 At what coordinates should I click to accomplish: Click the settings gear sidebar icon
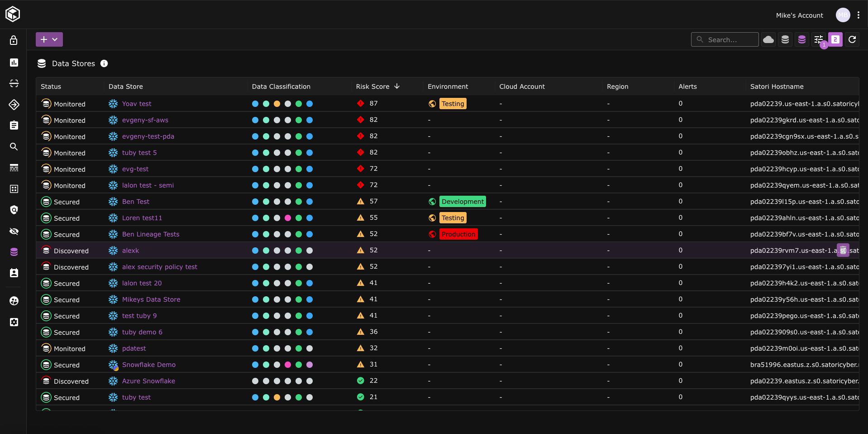[14, 322]
